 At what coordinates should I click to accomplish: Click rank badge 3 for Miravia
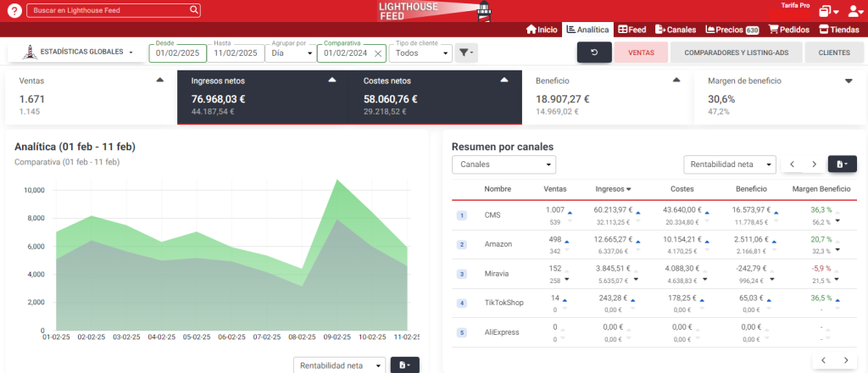point(462,274)
